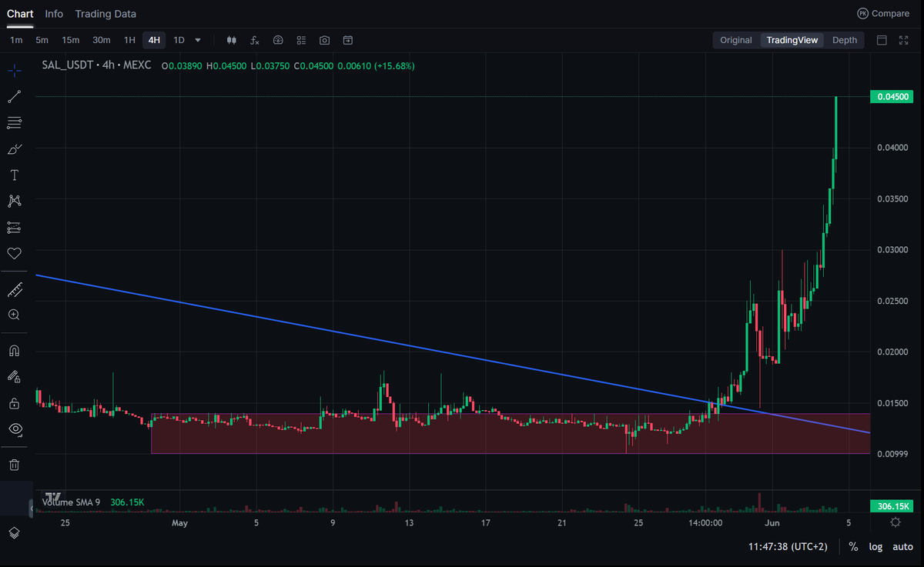
Task: Open the indicator templates list icon
Action: [x=302, y=40]
